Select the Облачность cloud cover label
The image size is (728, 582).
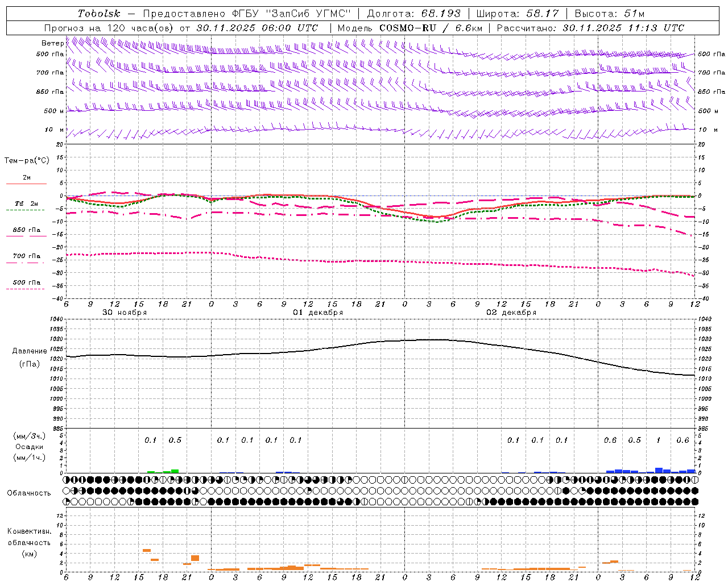[29, 493]
